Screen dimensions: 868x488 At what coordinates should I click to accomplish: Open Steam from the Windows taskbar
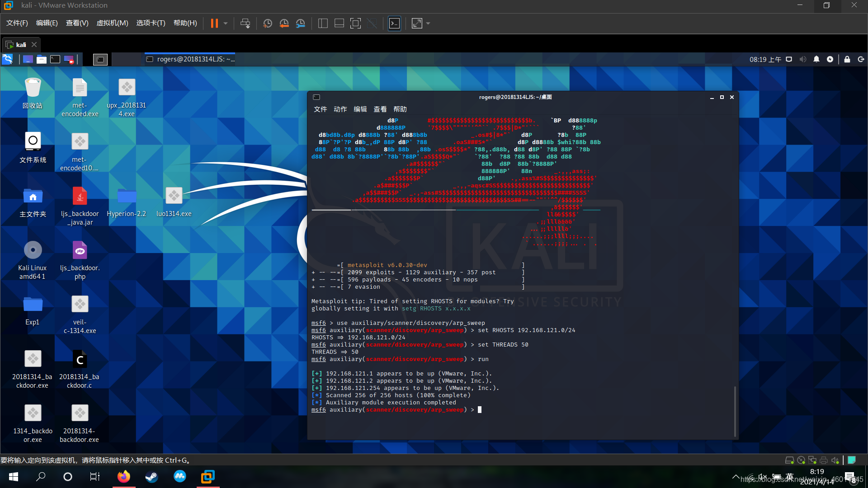point(151,477)
